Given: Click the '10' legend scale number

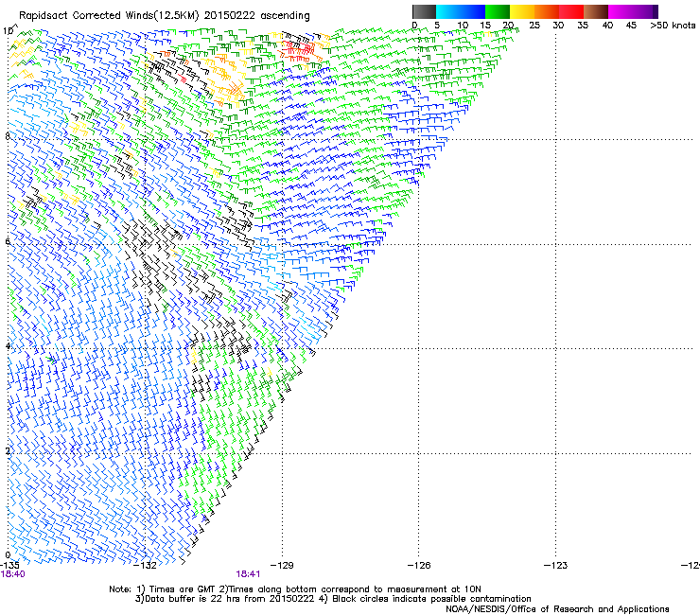Looking at the screenshot, I should tap(463, 26).
